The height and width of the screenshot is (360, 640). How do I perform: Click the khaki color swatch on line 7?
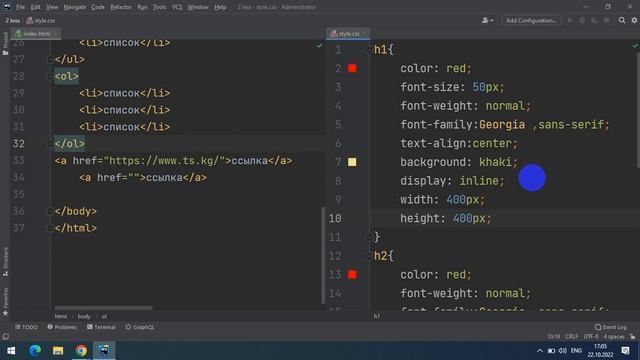pyautogui.click(x=352, y=162)
